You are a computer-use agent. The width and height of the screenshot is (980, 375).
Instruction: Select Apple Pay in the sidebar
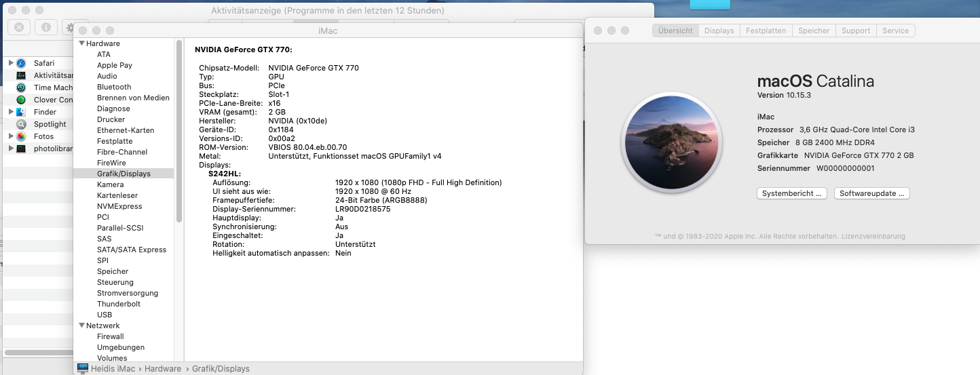pos(115,65)
